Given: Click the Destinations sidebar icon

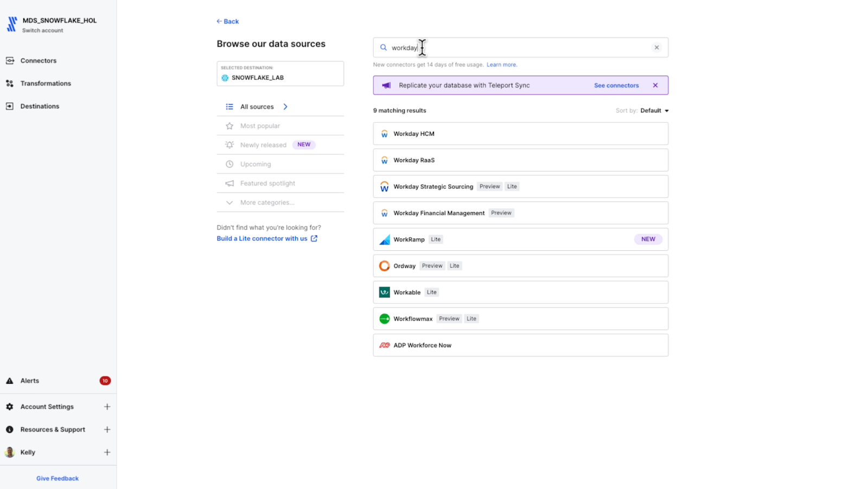Looking at the screenshot, I should pos(10,106).
